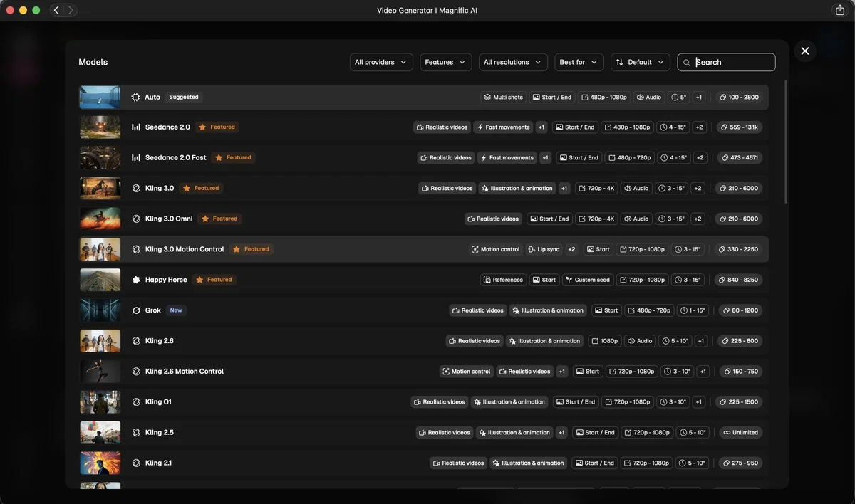Select the Grok model thumbnail
Viewport: 855px width, 504px height.
point(100,310)
